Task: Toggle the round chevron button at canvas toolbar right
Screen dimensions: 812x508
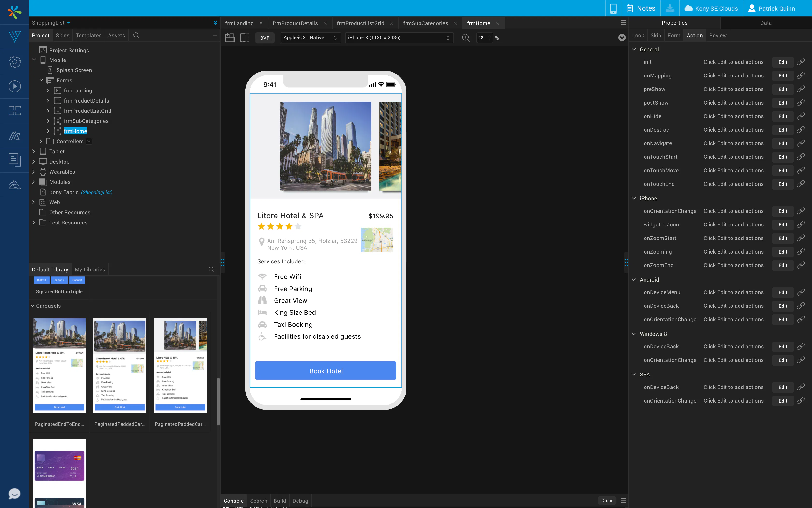Action: pos(622,38)
